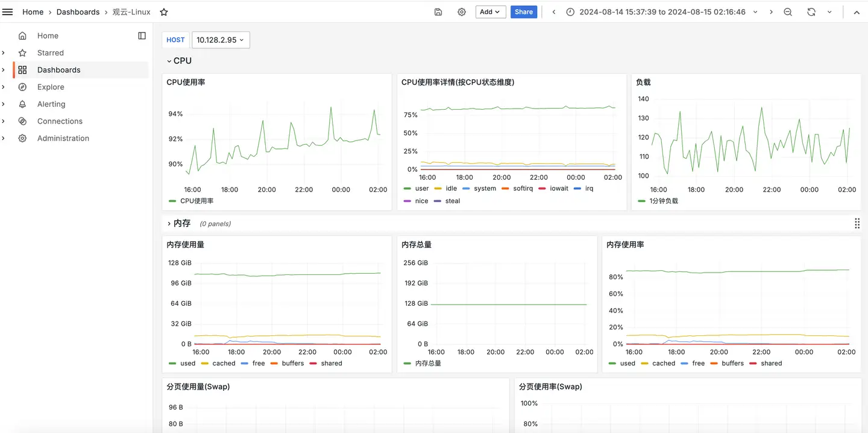Open the time range picker
The height and width of the screenshot is (433, 868).
point(661,12)
